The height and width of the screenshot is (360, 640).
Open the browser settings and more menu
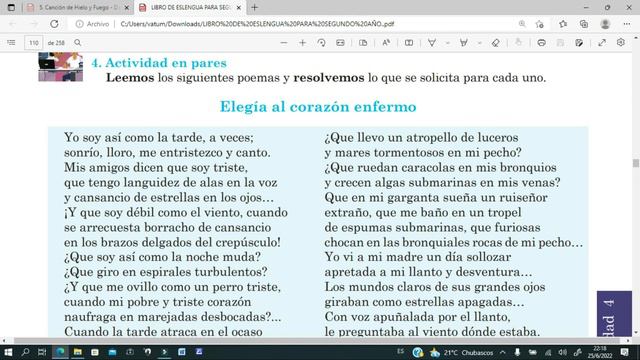tap(627, 24)
